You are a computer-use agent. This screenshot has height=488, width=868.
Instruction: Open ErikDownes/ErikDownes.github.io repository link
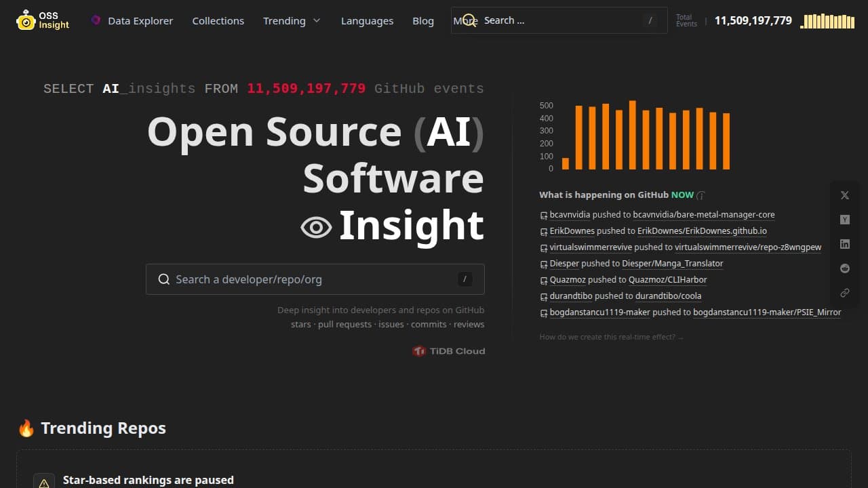click(x=702, y=231)
